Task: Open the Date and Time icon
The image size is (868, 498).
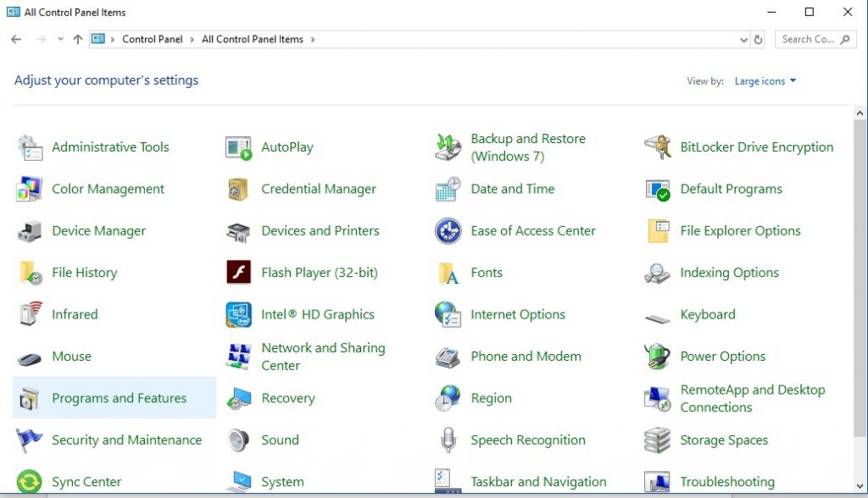Action: pos(448,189)
